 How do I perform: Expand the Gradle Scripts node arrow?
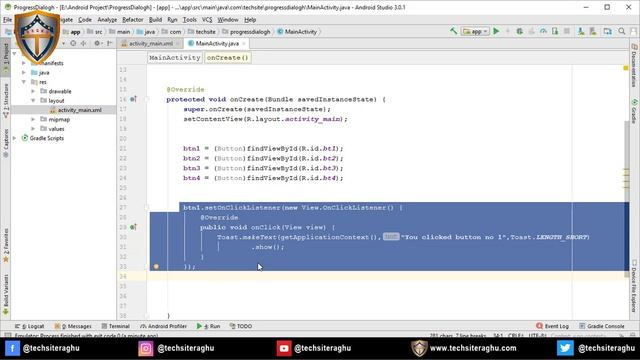coord(15,138)
